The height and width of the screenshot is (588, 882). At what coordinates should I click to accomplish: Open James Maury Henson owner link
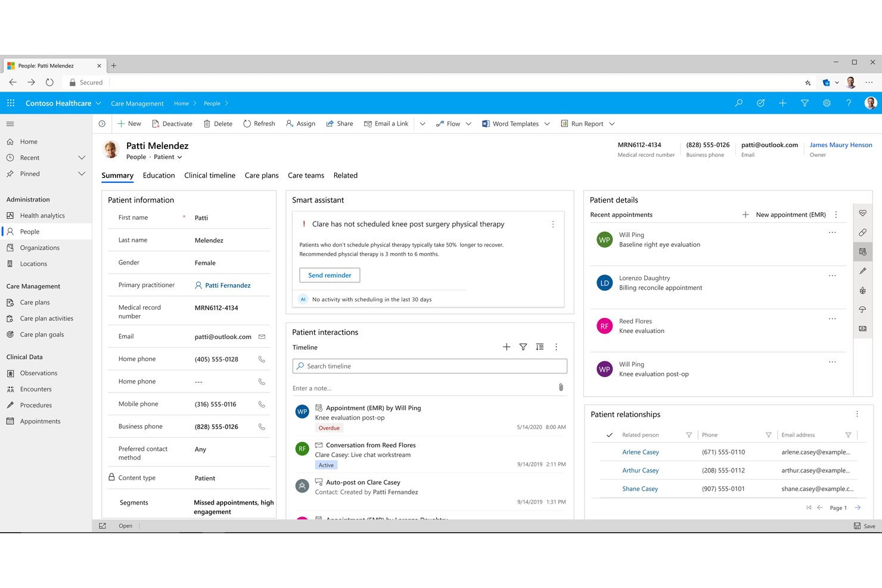pyautogui.click(x=841, y=145)
